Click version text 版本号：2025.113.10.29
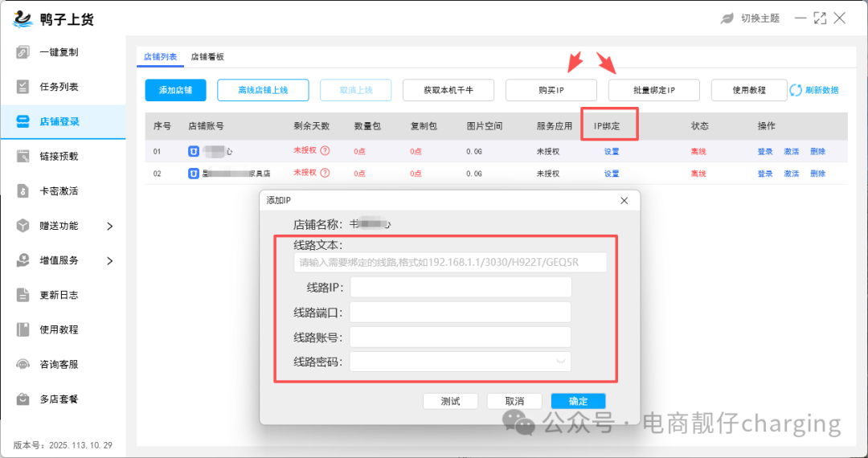The height and width of the screenshot is (458, 868). click(x=63, y=445)
